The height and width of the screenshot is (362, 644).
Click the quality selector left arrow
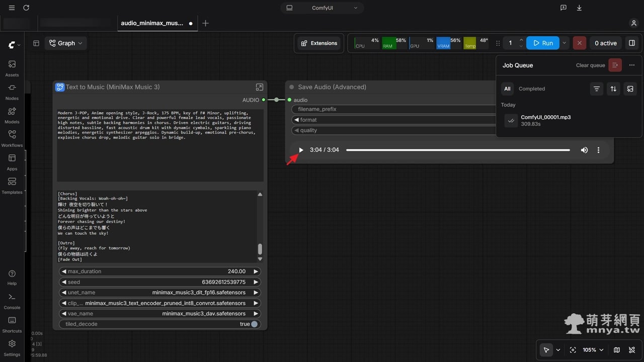click(x=297, y=130)
